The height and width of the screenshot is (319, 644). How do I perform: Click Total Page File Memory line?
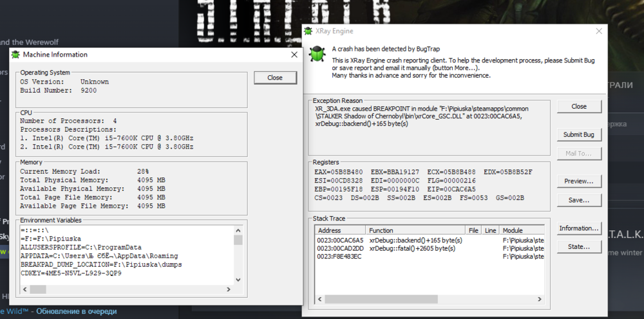pos(93,197)
